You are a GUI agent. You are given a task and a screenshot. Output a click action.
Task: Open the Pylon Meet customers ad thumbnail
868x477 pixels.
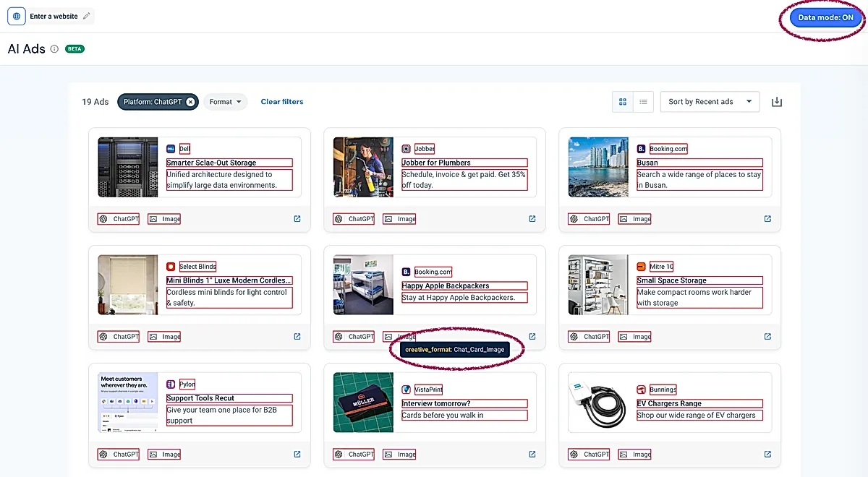128,403
